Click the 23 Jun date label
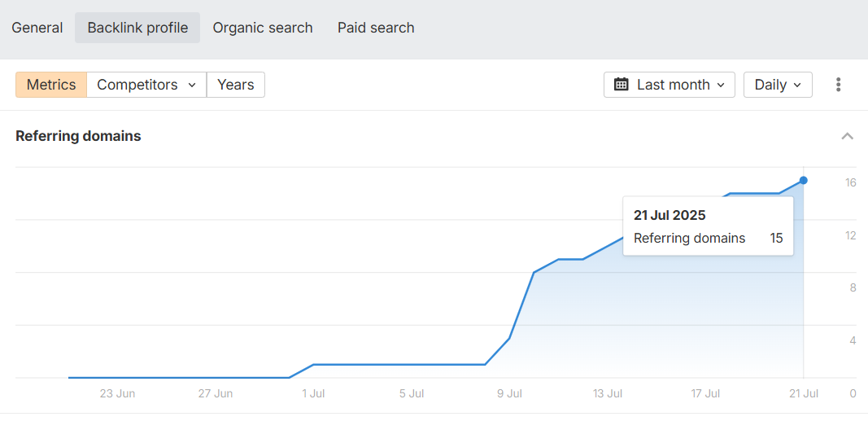868x421 pixels. (117, 394)
